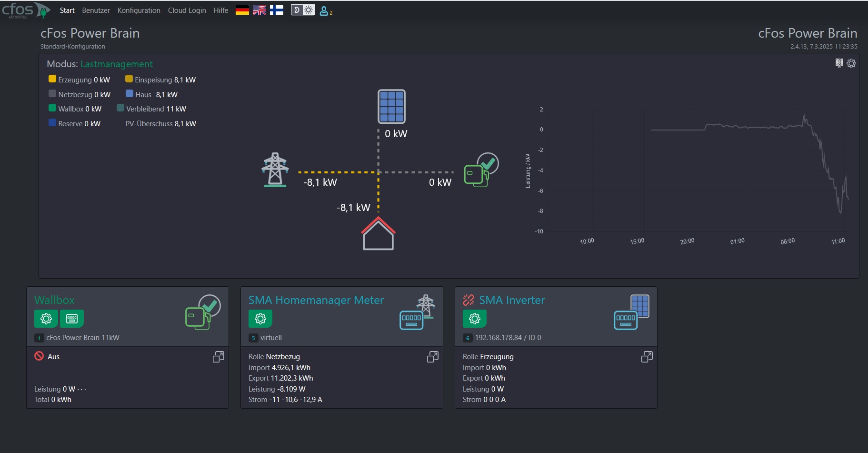Toggle light mode sun button
Image resolution: width=868 pixels, height=453 pixels.
click(x=309, y=10)
